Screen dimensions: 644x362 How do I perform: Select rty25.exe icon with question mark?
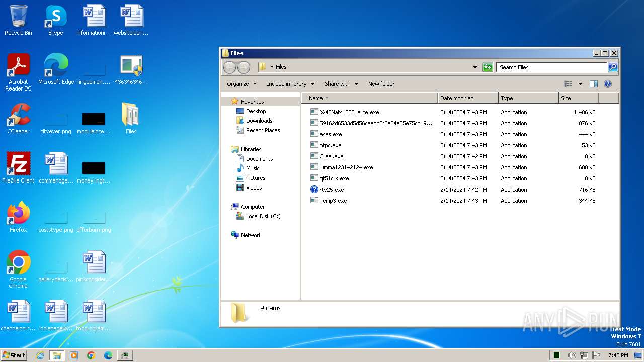(314, 190)
